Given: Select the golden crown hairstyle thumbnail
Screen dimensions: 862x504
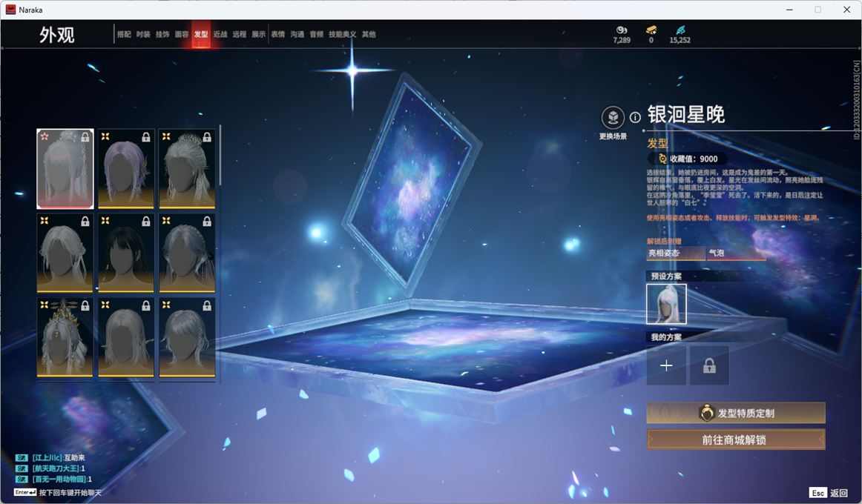Looking at the screenshot, I should 65,336.
